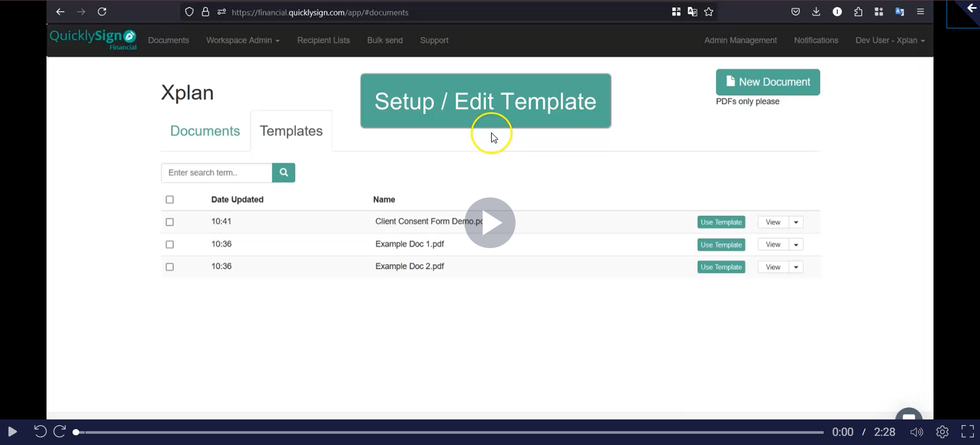Open Recipient Lists in navigation bar
The width and height of the screenshot is (980, 445).
tap(323, 40)
